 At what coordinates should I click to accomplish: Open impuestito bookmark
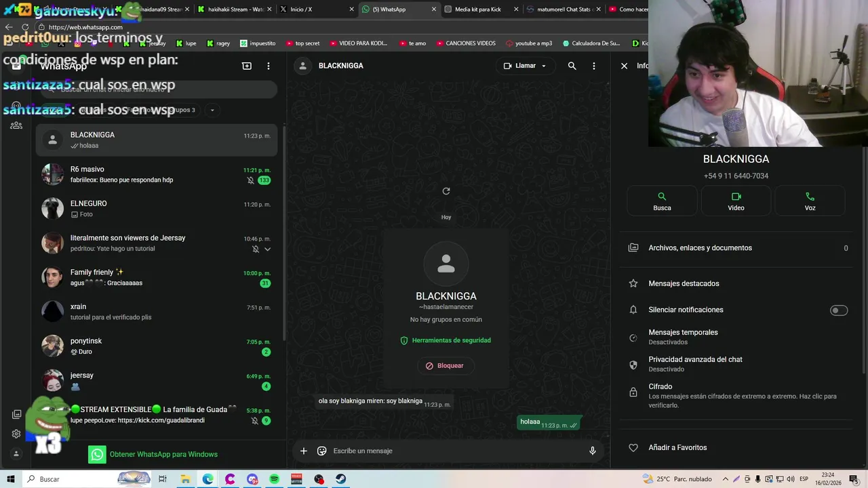coord(258,43)
